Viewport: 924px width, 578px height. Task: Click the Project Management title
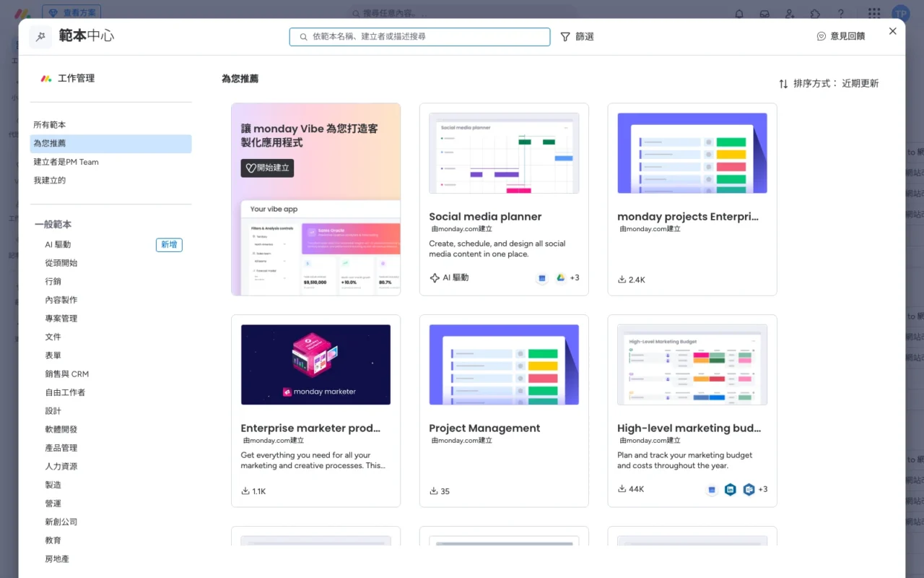point(484,428)
